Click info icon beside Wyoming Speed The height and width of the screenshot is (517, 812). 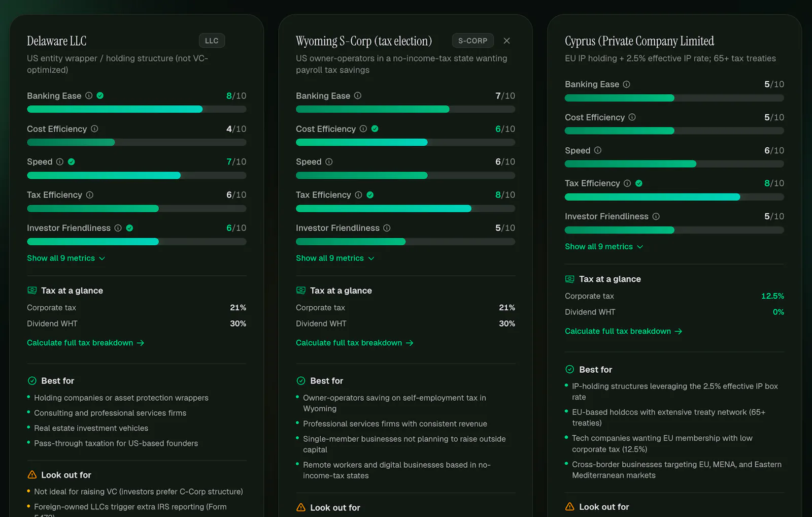click(x=329, y=162)
